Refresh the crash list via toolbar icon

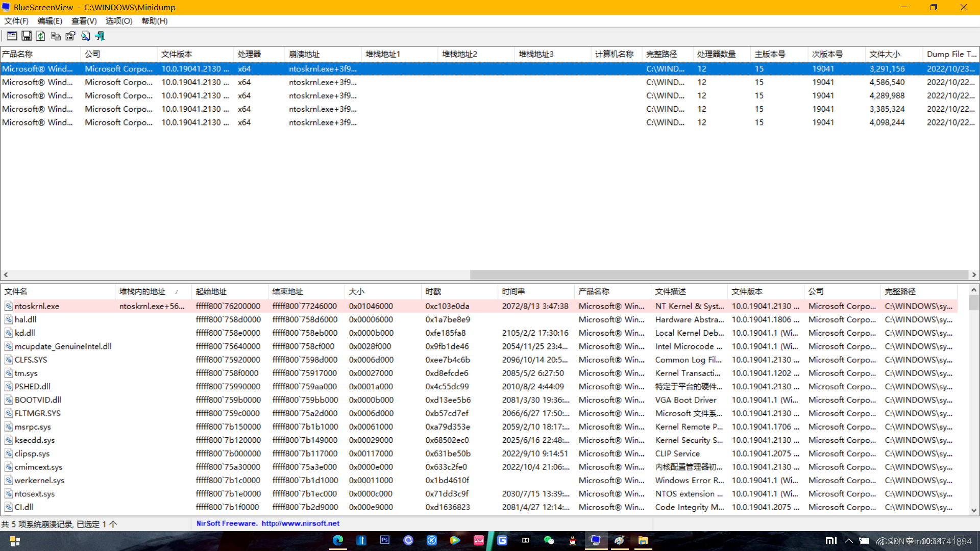41,36
